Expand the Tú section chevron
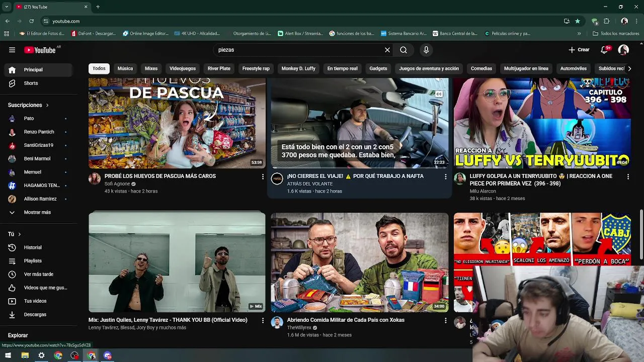 (x=20, y=234)
